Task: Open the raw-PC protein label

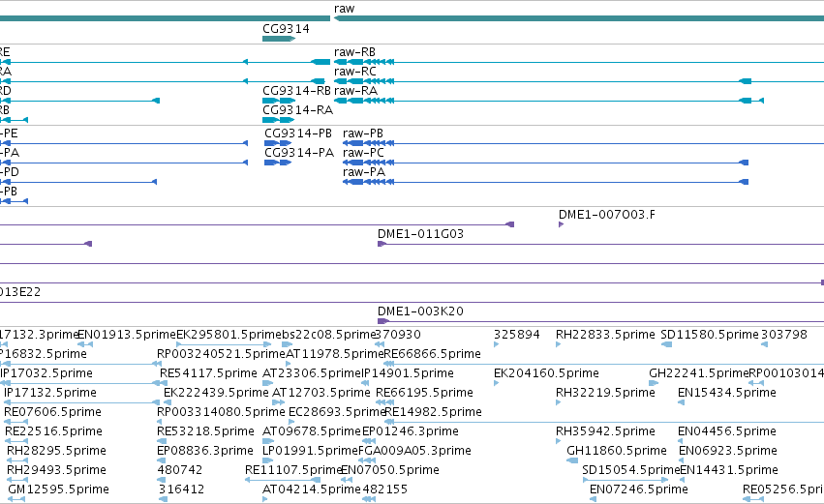Action: [x=364, y=153]
